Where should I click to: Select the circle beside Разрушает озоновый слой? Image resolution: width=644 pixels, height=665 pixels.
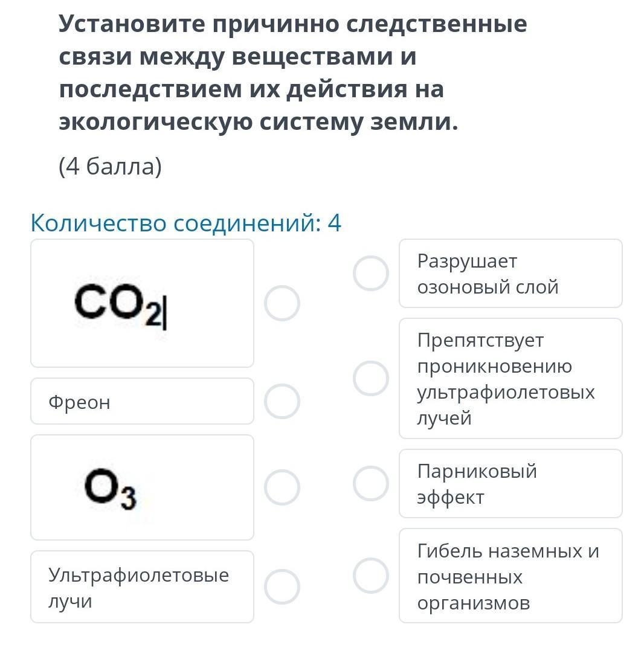coord(370,273)
